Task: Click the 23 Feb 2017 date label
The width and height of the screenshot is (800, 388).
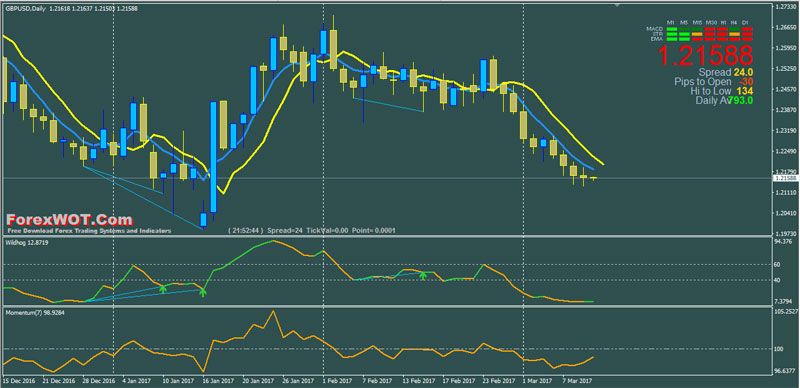Action: [499, 381]
